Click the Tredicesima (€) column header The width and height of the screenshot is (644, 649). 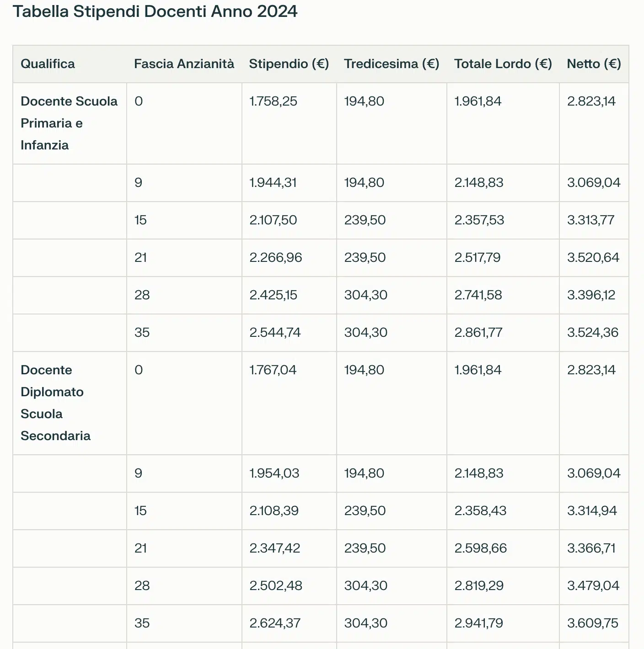392,64
